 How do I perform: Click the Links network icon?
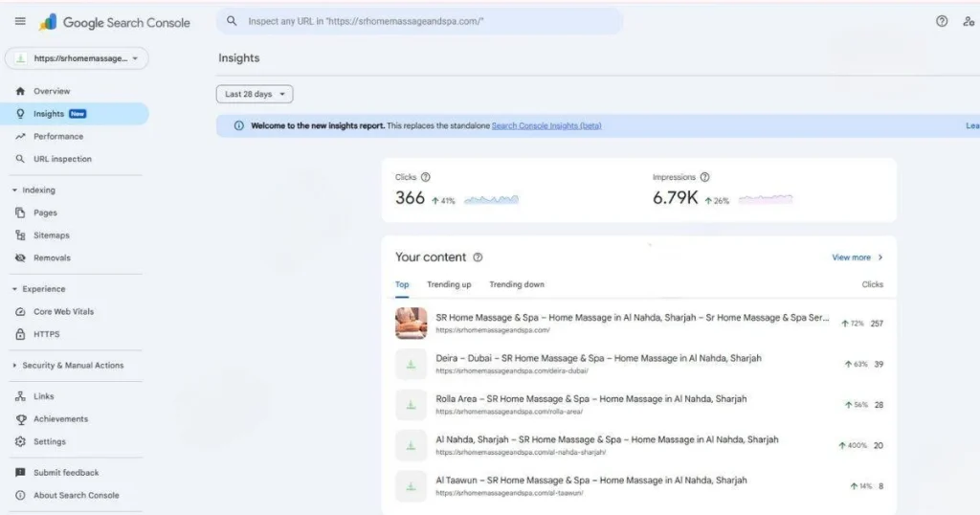(x=20, y=396)
